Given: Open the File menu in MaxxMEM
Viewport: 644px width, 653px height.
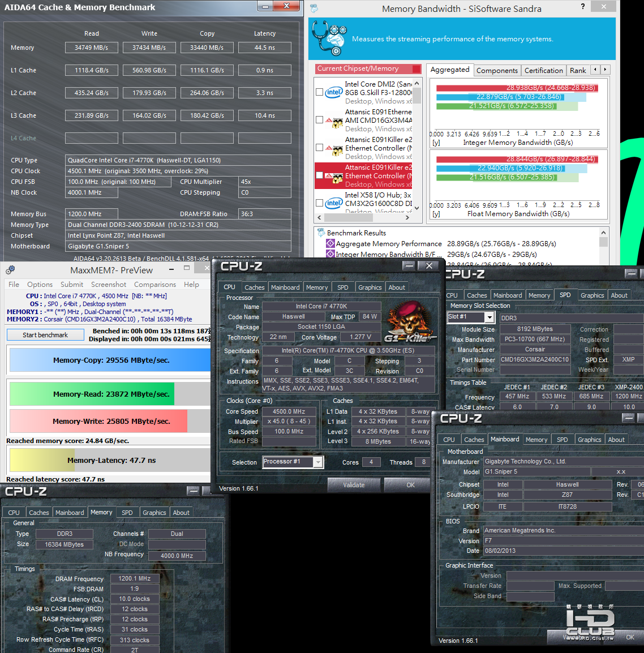Looking at the screenshot, I should [x=14, y=284].
